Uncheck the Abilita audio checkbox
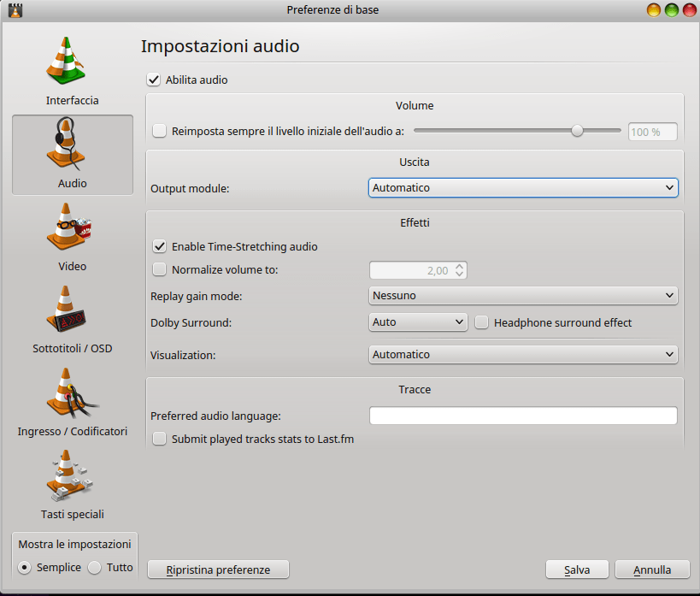This screenshot has width=700, height=596. click(154, 80)
